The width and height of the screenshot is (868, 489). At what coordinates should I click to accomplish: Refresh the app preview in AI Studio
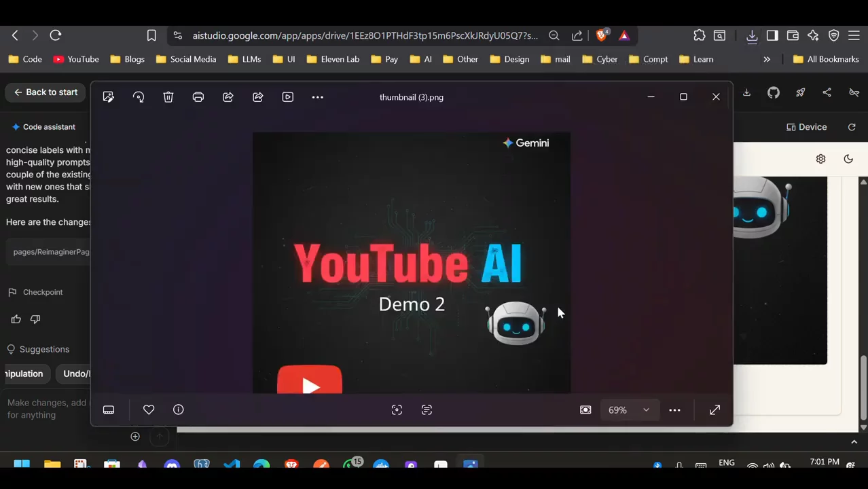tap(852, 127)
